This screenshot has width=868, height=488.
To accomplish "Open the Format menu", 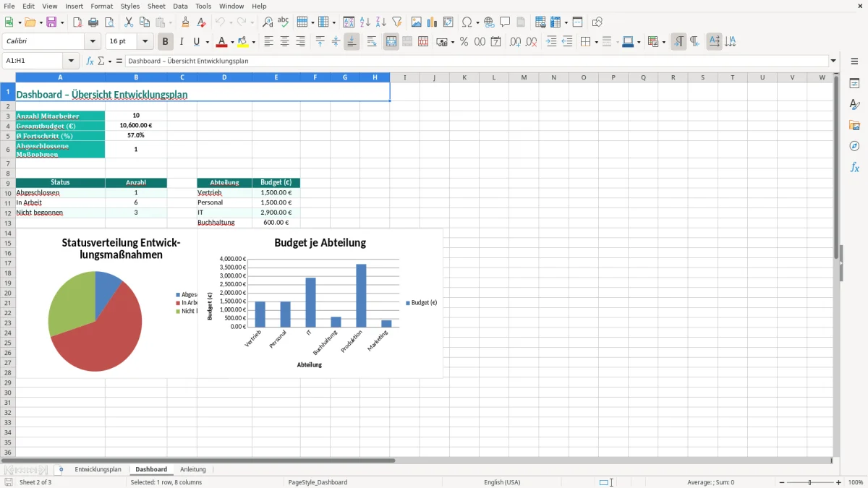I will tap(101, 6).
